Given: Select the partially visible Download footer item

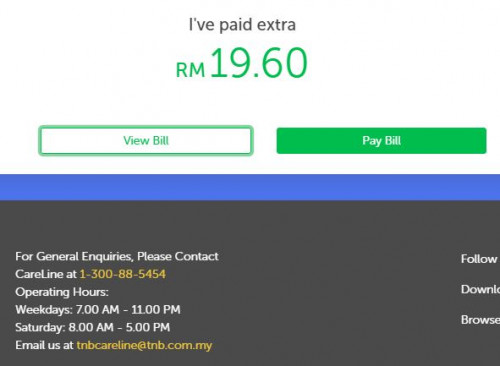Looking at the screenshot, I should pyautogui.click(x=480, y=289).
